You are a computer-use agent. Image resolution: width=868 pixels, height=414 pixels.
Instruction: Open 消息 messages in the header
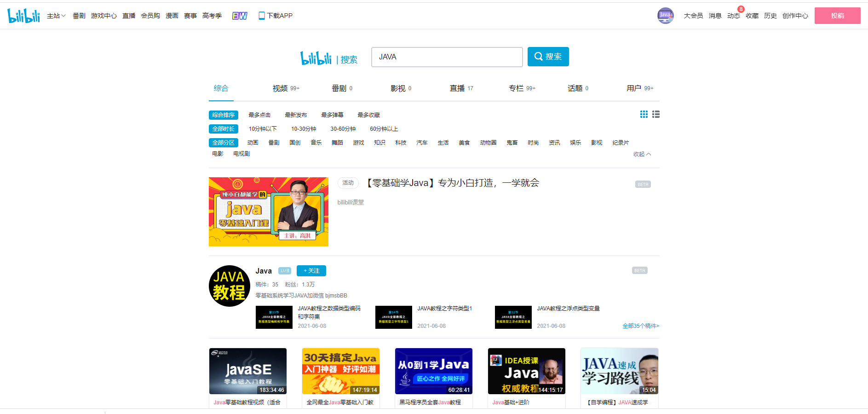tap(715, 16)
